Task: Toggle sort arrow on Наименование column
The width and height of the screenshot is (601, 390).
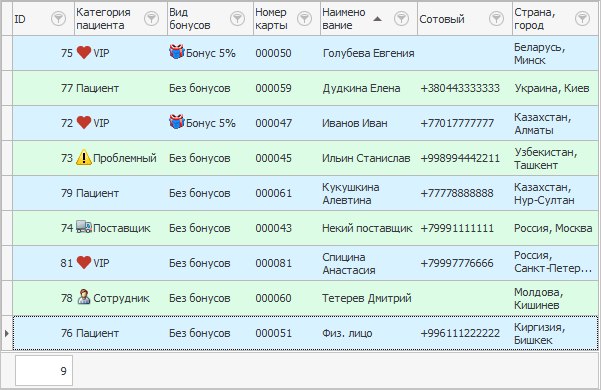Action: 378,19
